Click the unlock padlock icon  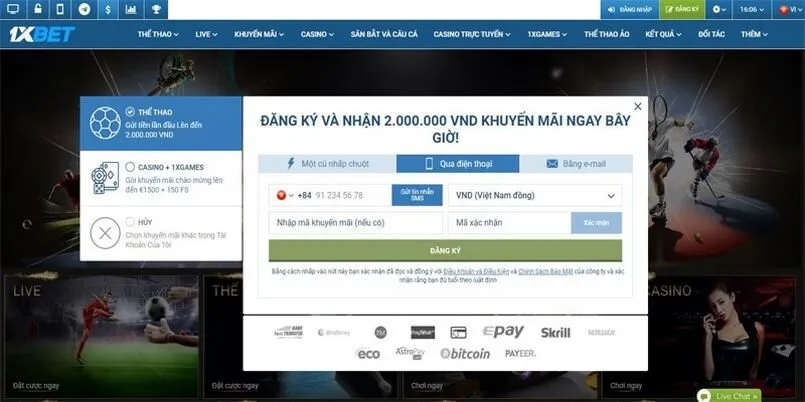37,9
